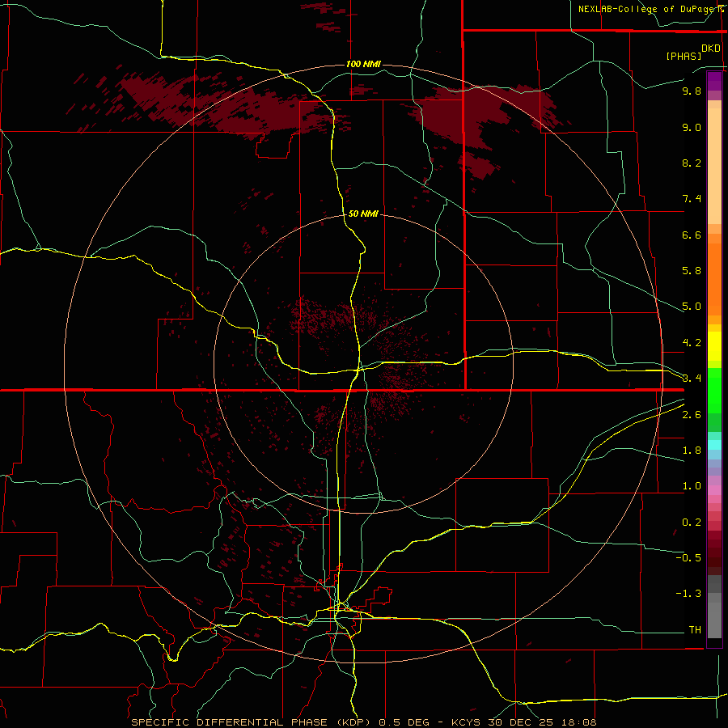728x728 pixels.
Task: Pick the pink segment of the color bar
Action: (x=714, y=490)
